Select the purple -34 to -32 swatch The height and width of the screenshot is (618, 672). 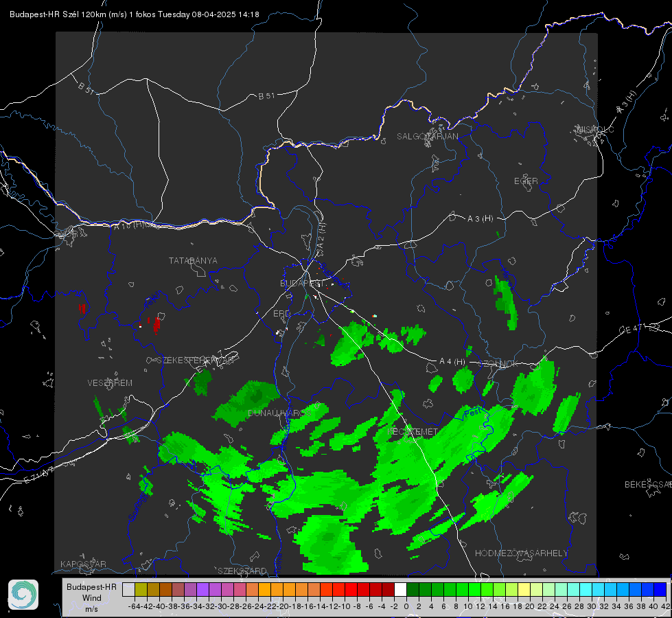point(202,589)
